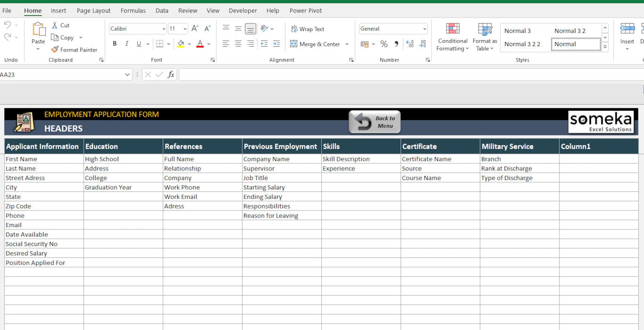Open Font settings dialog launcher

(x=213, y=60)
